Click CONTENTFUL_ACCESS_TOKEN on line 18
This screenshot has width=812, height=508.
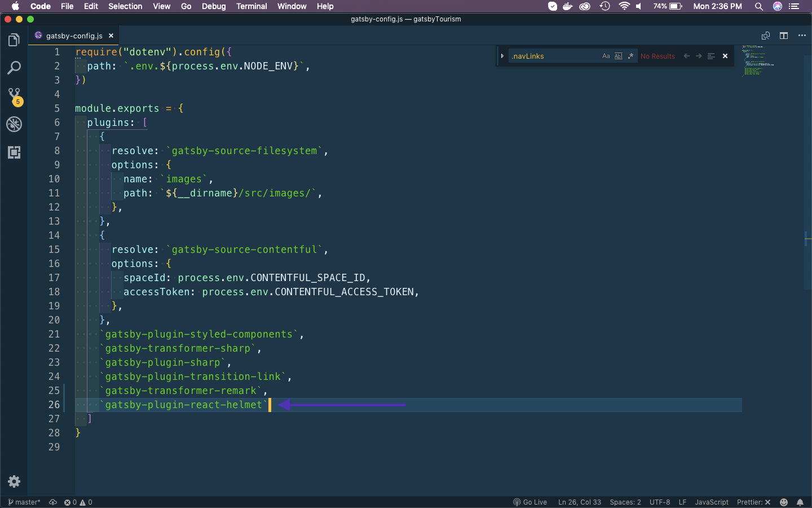click(x=345, y=292)
